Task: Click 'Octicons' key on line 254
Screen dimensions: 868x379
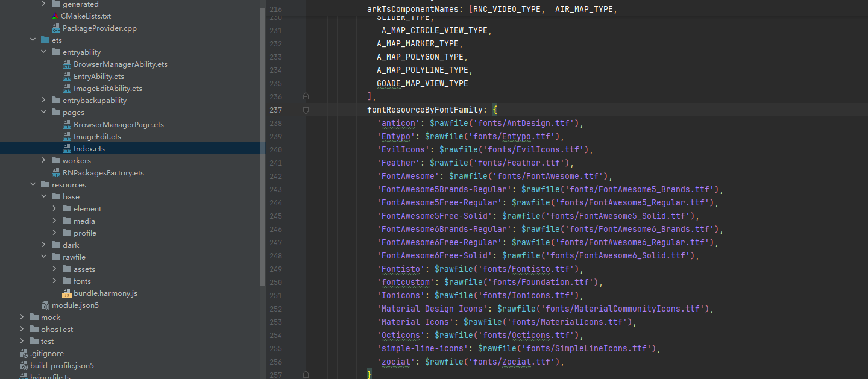Action: 401,336
